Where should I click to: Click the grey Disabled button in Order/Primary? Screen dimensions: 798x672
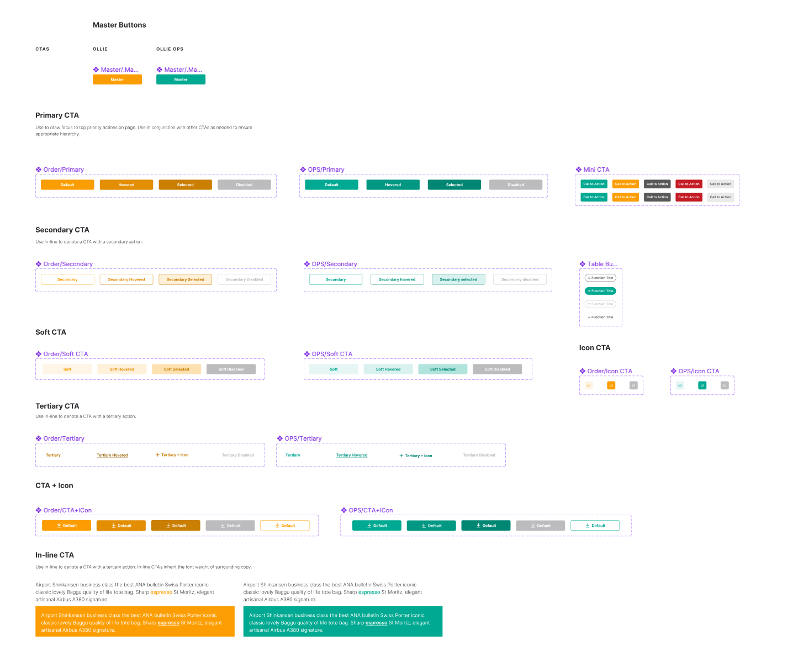[x=244, y=185]
